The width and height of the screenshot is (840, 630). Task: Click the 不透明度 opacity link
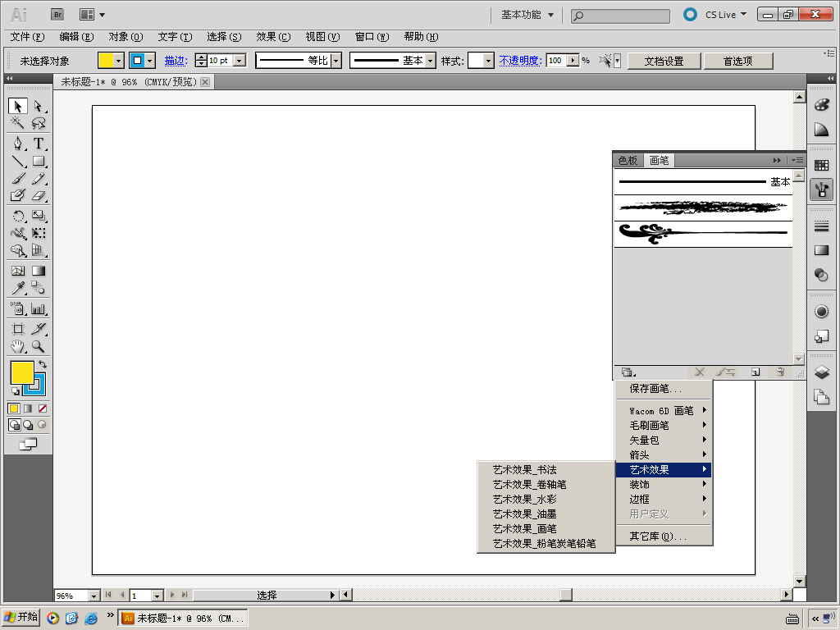coord(520,61)
